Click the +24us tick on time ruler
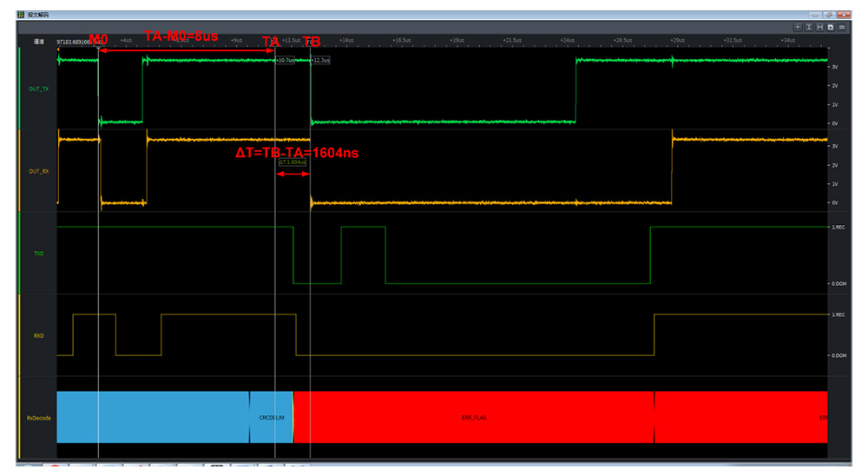This screenshot has width=868, height=476. (x=568, y=41)
